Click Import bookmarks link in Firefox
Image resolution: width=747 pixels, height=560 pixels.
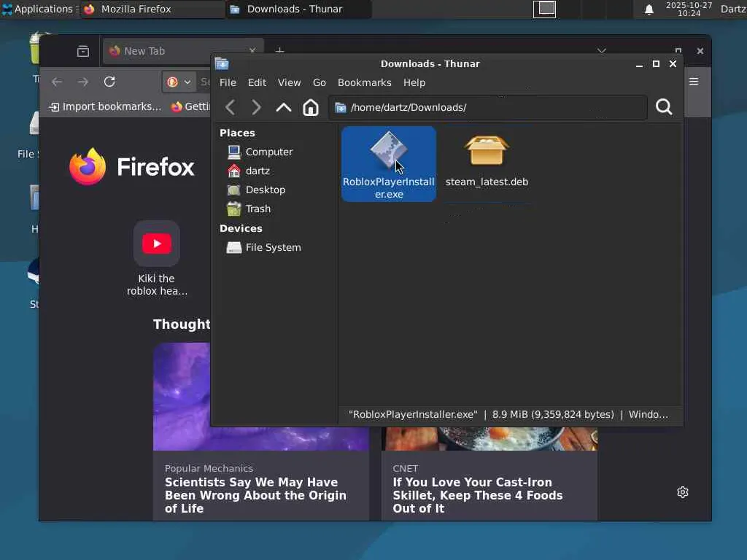pyautogui.click(x=105, y=106)
